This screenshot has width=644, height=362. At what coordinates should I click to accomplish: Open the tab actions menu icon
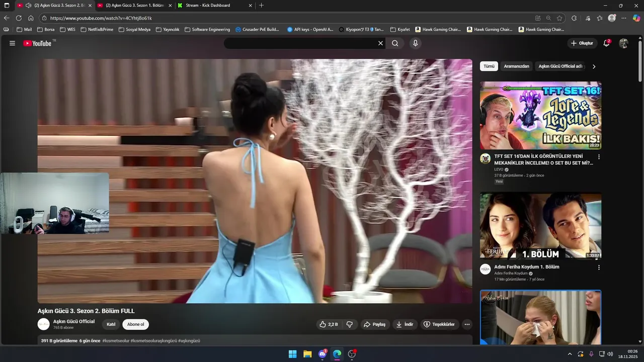pos(7,6)
